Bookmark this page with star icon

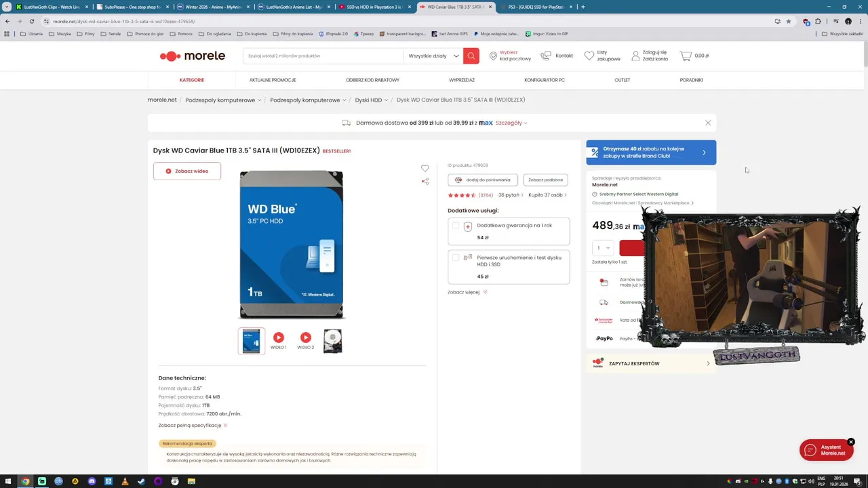tap(788, 21)
